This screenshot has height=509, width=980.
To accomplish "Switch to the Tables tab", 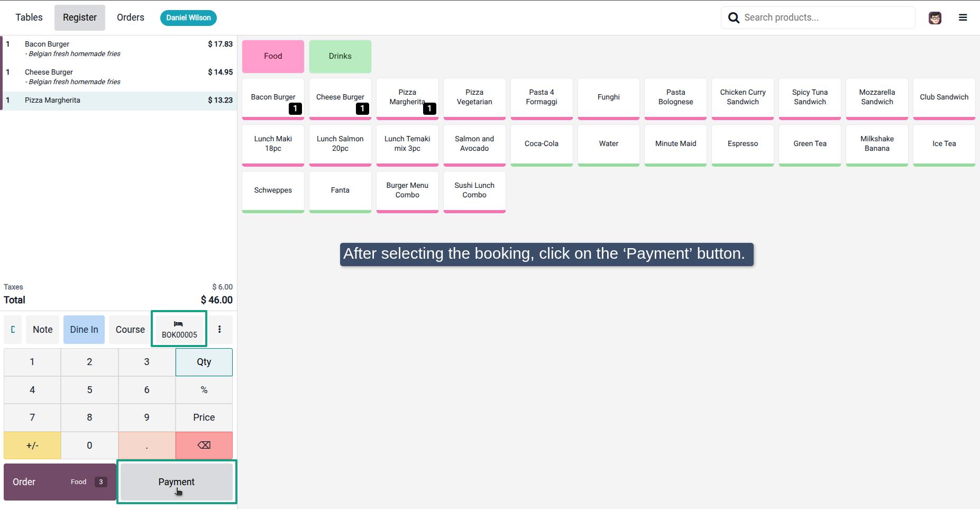I will pos(29,17).
